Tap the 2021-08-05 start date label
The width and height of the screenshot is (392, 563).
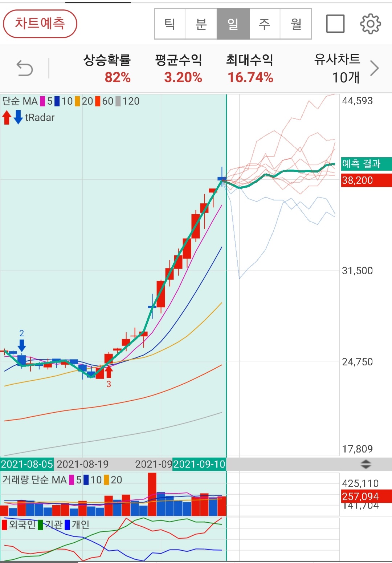tap(27, 464)
